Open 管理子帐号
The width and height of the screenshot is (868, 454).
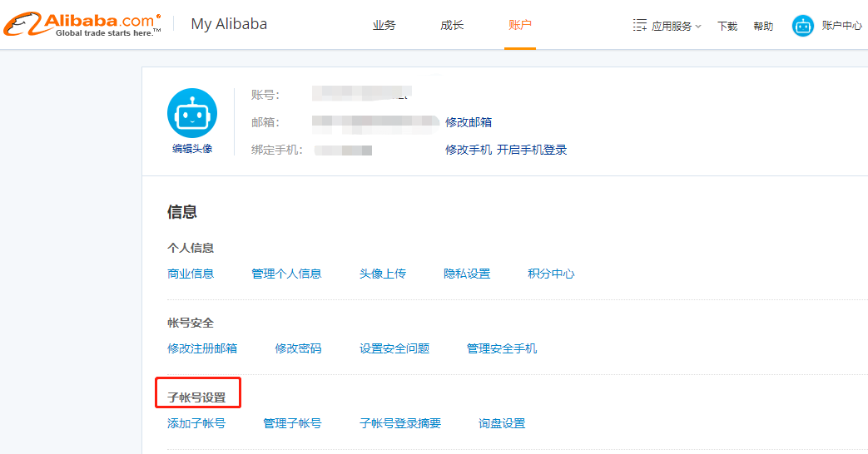292,423
